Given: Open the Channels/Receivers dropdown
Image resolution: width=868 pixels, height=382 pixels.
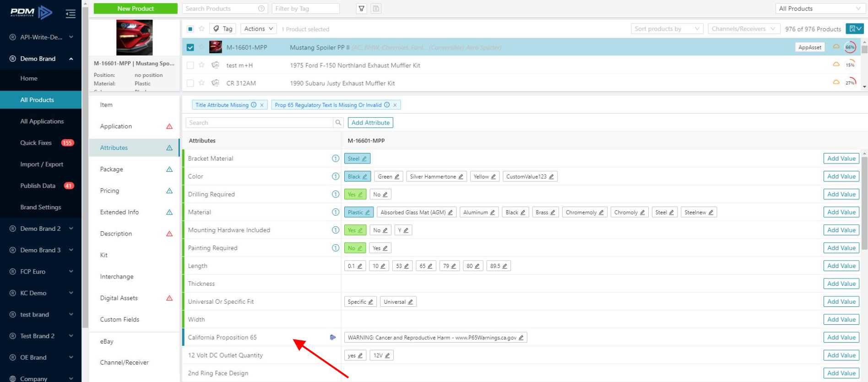Looking at the screenshot, I should click(744, 29).
